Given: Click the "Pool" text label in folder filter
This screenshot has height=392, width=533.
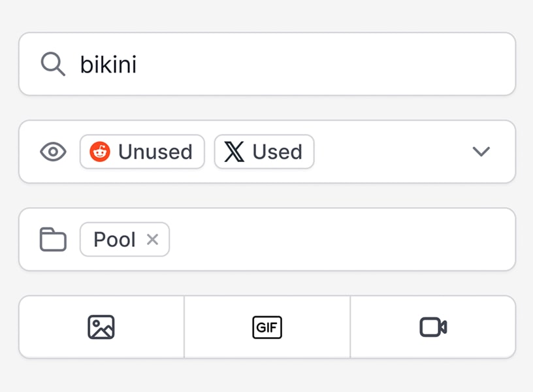Looking at the screenshot, I should coord(114,239).
